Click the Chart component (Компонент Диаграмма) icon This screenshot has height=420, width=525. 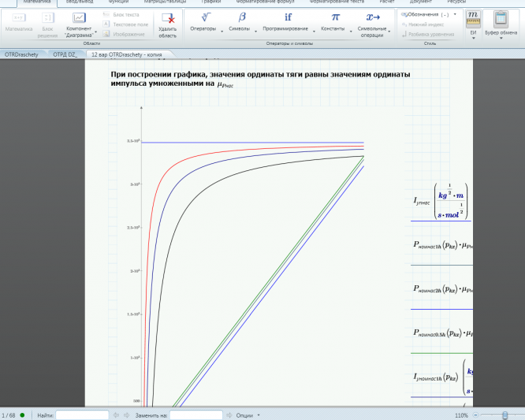[x=79, y=18]
